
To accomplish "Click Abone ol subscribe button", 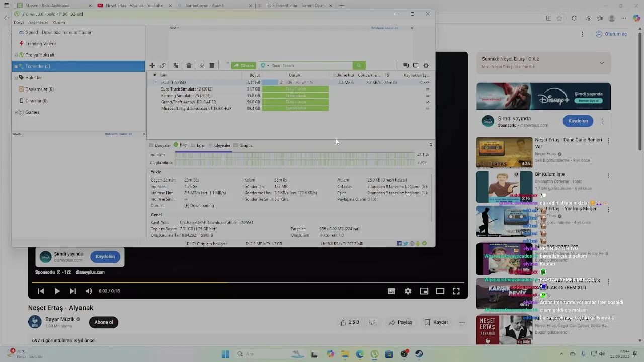I will pyautogui.click(x=104, y=322).
